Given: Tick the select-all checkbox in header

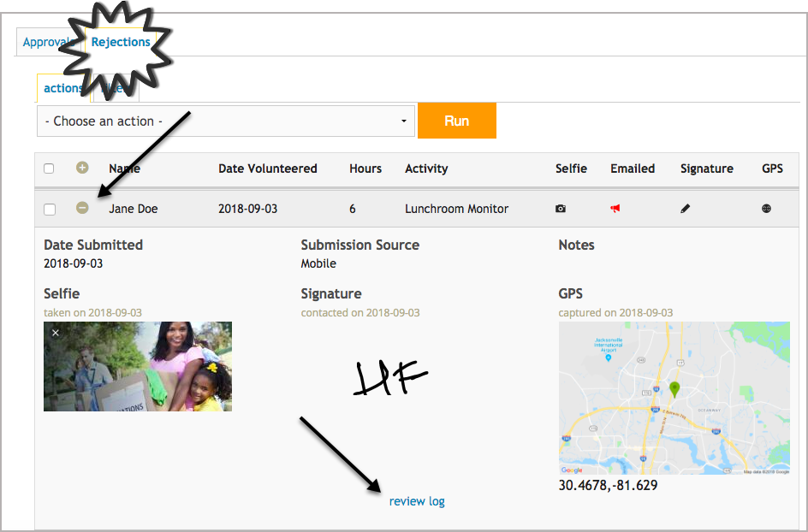Looking at the screenshot, I should (49, 168).
